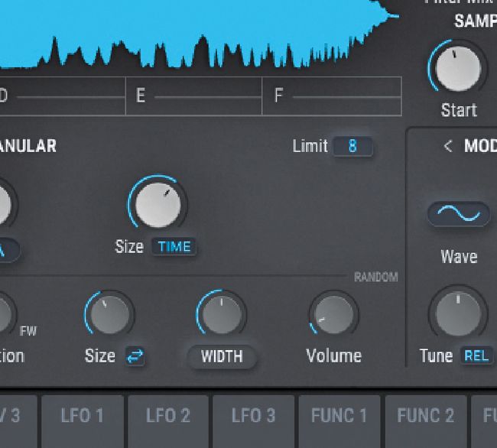Open the FUNC 1 tab

click(339, 421)
